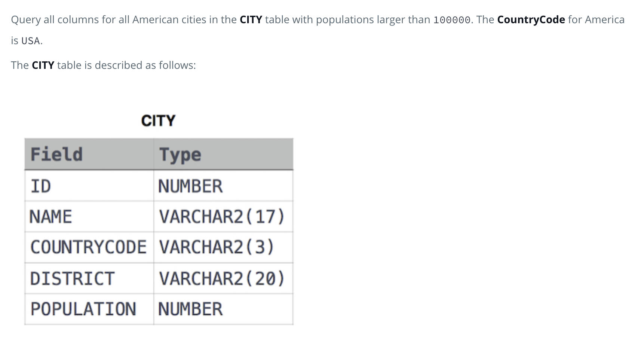Click the 100000 population value text

452,20
